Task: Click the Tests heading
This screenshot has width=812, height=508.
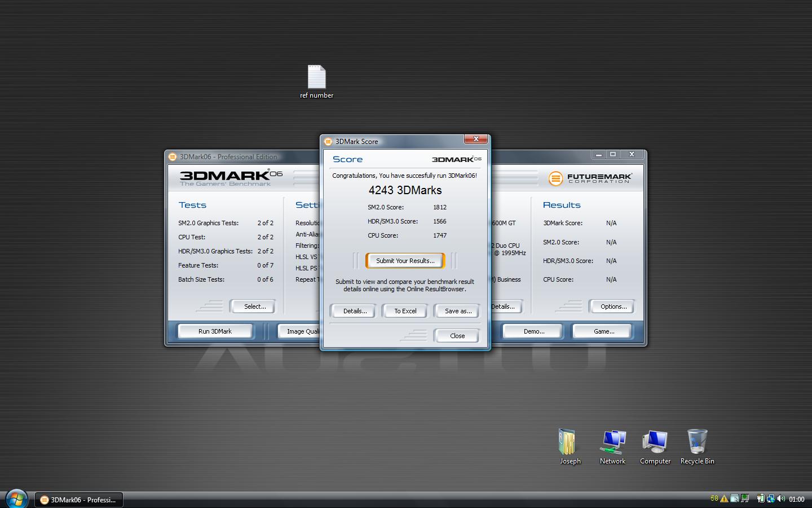Action: coord(192,205)
